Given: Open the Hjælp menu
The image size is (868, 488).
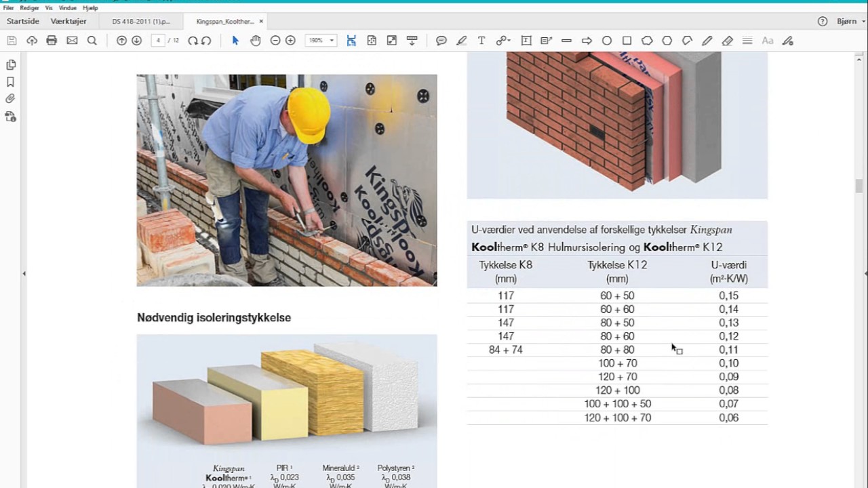Looking at the screenshot, I should click(90, 8).
